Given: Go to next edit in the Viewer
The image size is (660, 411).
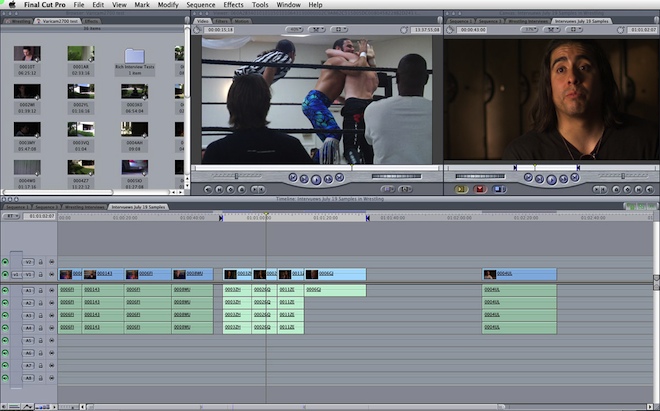Looking at the screenshot, I should [x=339, y=177].
